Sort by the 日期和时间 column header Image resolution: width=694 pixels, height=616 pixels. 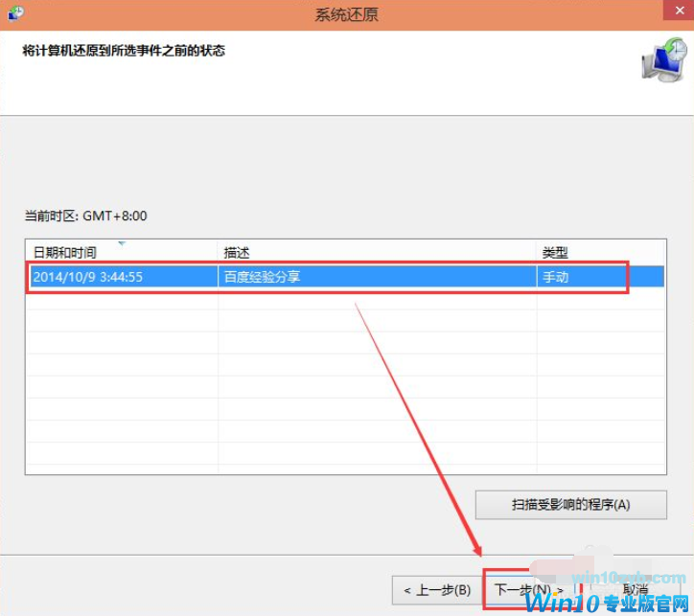(65, 253)
